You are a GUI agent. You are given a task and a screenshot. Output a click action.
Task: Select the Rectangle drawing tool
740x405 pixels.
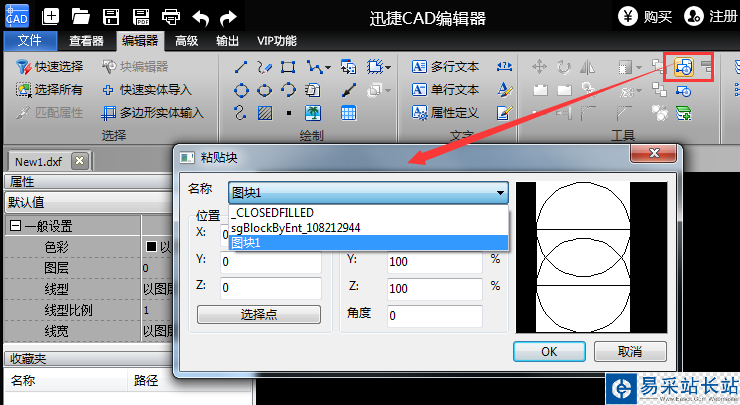288,67
